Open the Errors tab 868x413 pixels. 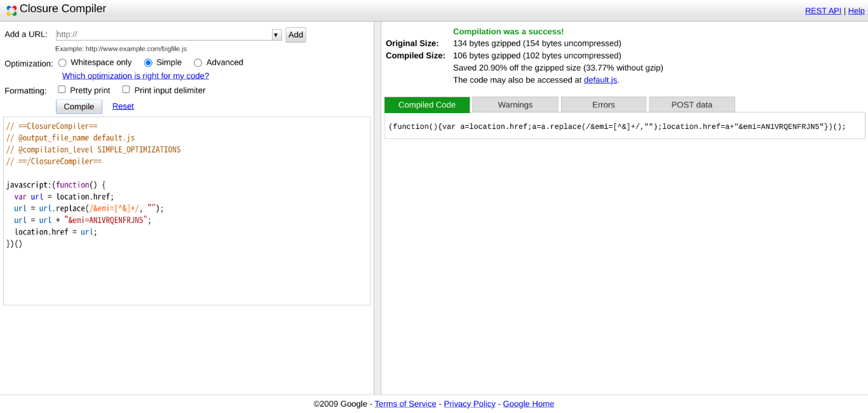click(x=604, y=105)
